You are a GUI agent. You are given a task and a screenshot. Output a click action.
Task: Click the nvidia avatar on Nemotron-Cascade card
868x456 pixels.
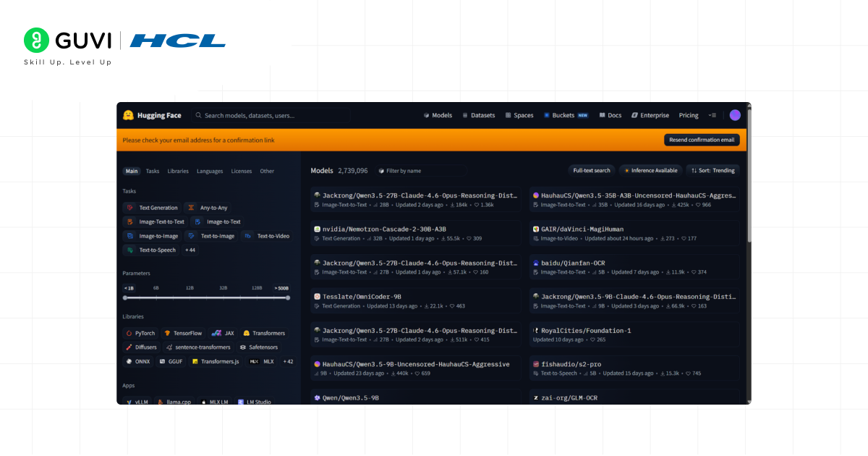click(x=317, y=229)
